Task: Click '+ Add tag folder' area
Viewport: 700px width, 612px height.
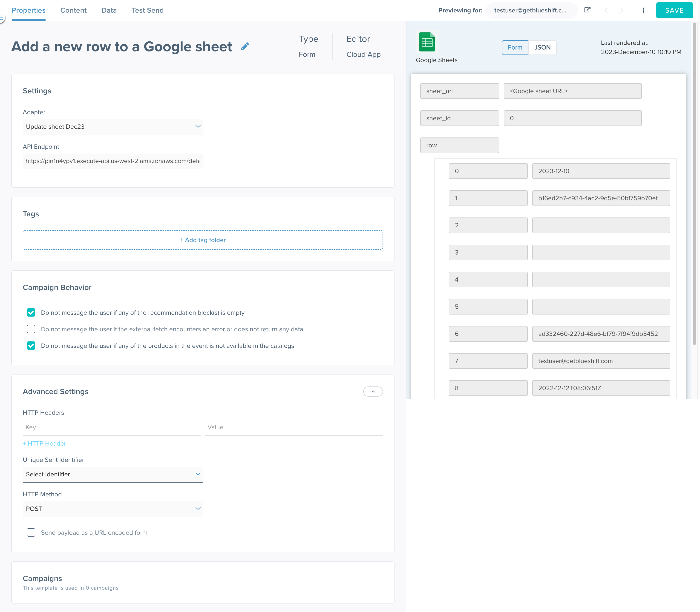Action: 203,240
